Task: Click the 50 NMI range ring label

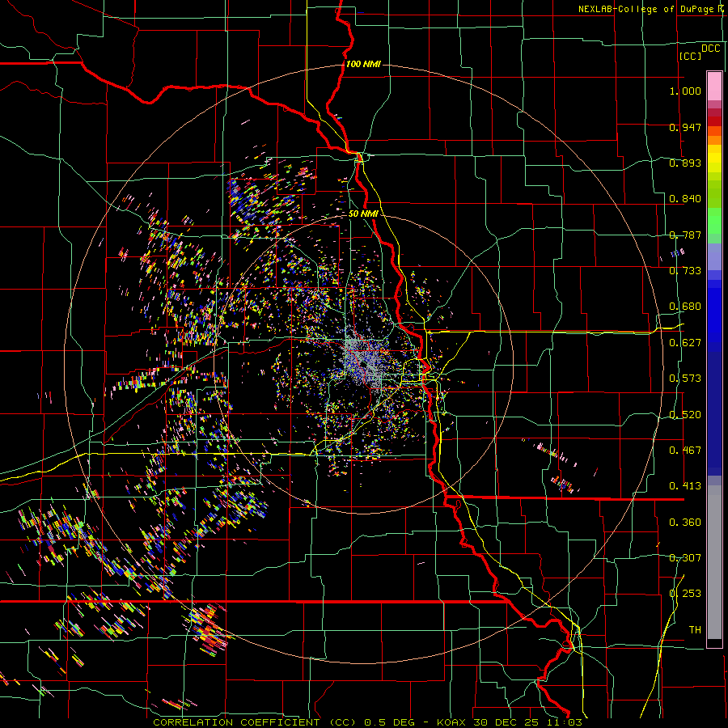Action: [x=363, y=214]
